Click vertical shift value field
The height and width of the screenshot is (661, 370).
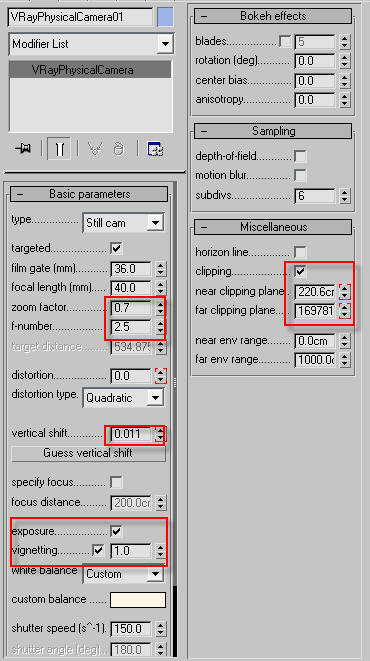pos(131,434)
